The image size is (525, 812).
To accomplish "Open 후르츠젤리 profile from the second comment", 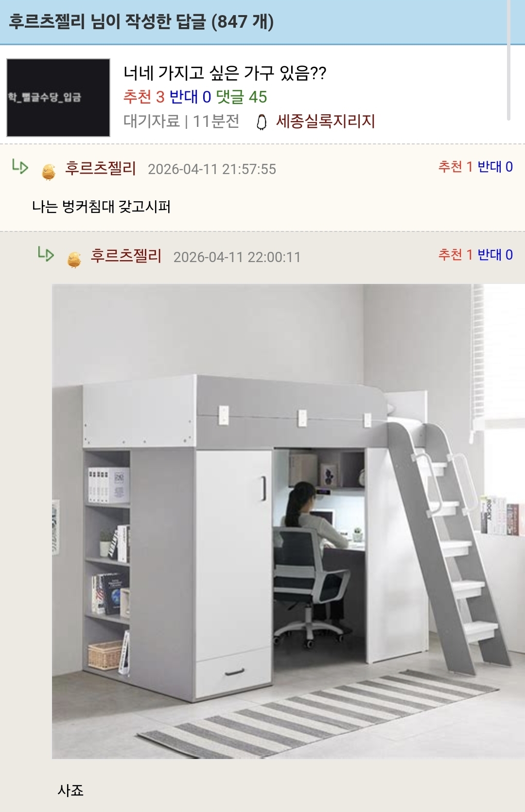I will pos(126,256).
